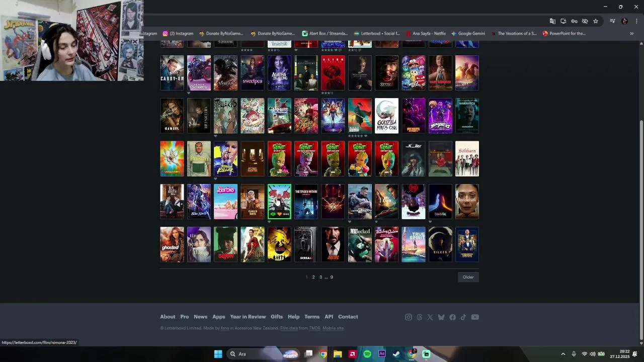Open the Help footer link
Image resolution: width=644 pixels, height=362 pixels.
click(294, 317)
